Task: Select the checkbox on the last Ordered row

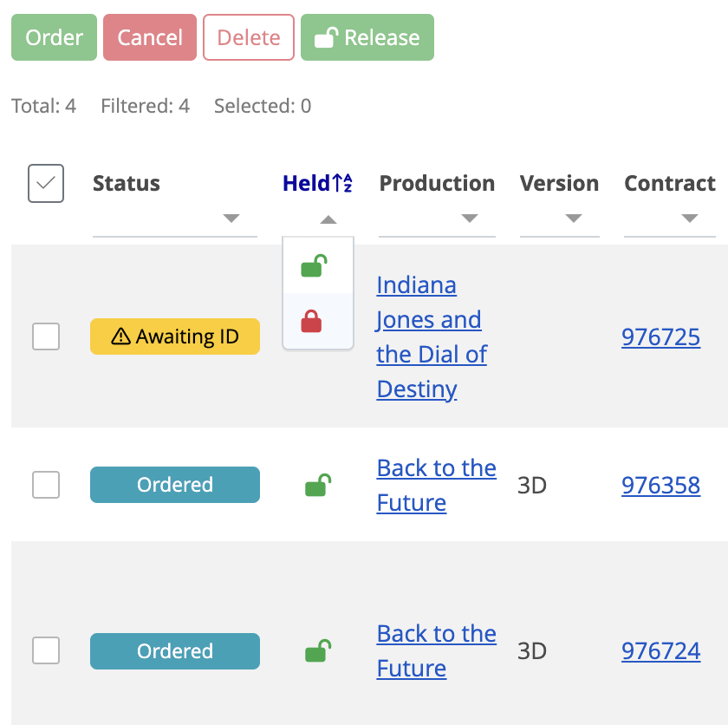Action: click(x=46, y=650)
